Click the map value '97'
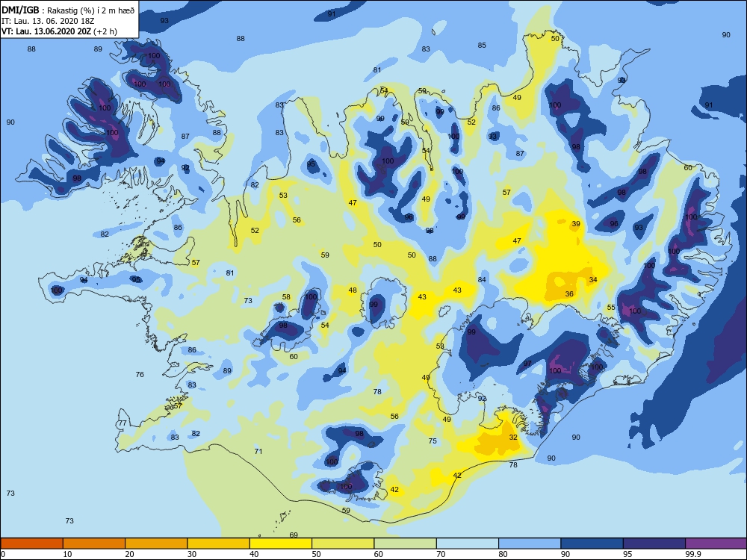 pyautogui.click(x=527, y=364)
